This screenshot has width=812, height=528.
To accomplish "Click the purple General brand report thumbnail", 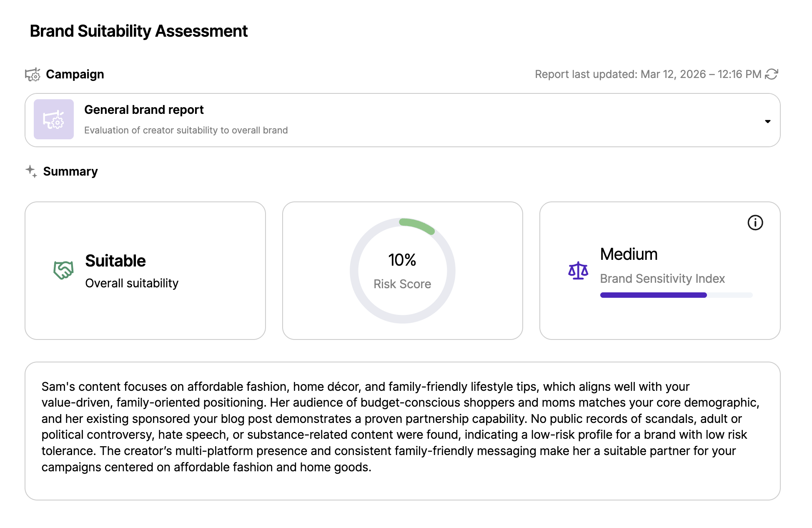I will click(54, 119).
